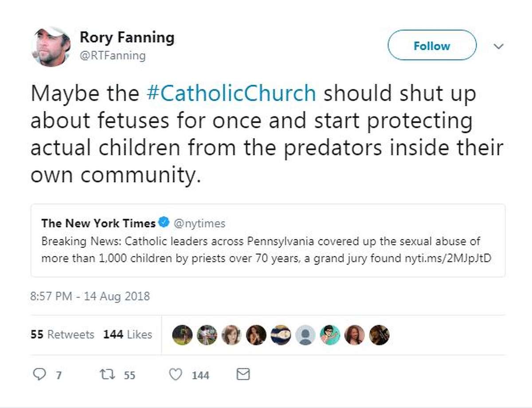Image resolution: width=532 pixels, height=408 pixels.
Task: Toggle retweet status with the retweet icon
Action: (x=106, y=374)
